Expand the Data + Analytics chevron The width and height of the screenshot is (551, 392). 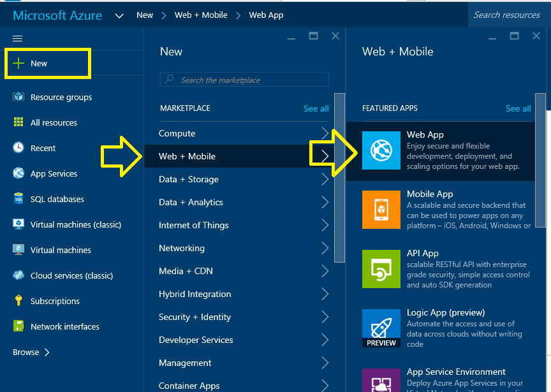coord(325,202)
